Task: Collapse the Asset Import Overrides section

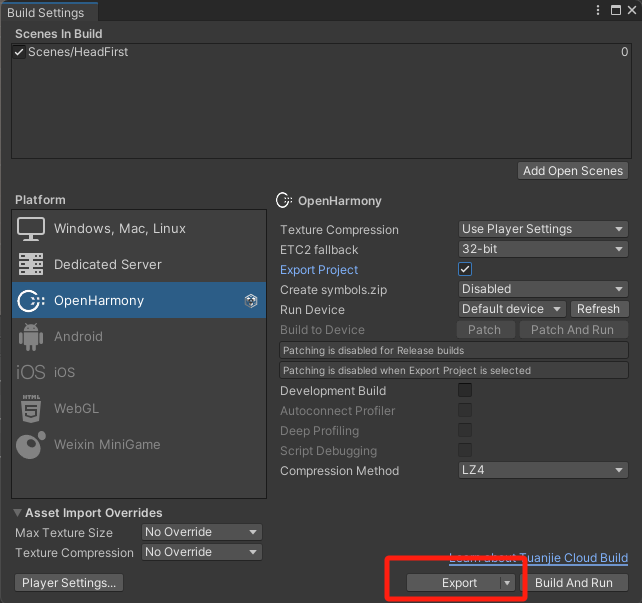Action: 19,513
